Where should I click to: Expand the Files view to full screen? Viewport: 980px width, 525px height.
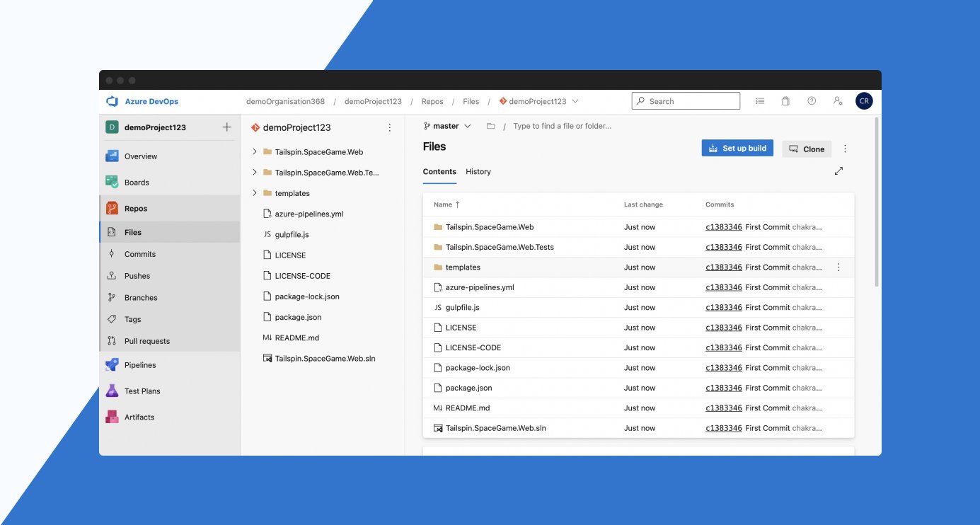tap(839, 171)
